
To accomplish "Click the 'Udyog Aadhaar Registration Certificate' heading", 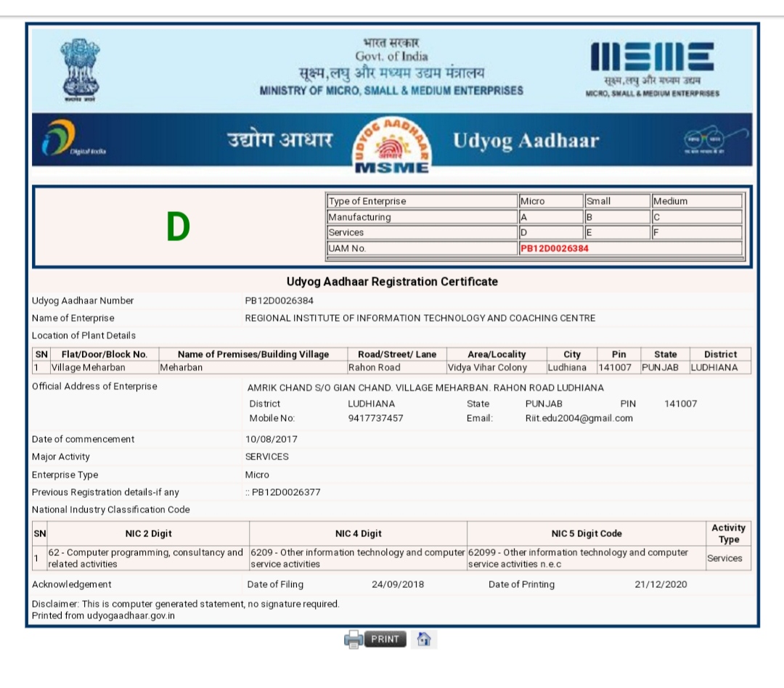I will tap(392, 282).
